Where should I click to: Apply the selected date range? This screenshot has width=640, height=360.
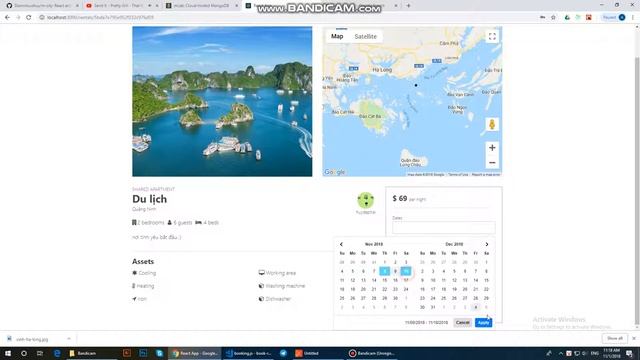(483, 323)
